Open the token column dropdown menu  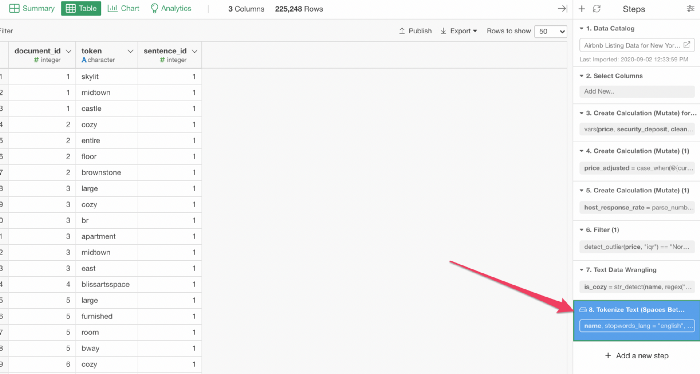point(130,51)
